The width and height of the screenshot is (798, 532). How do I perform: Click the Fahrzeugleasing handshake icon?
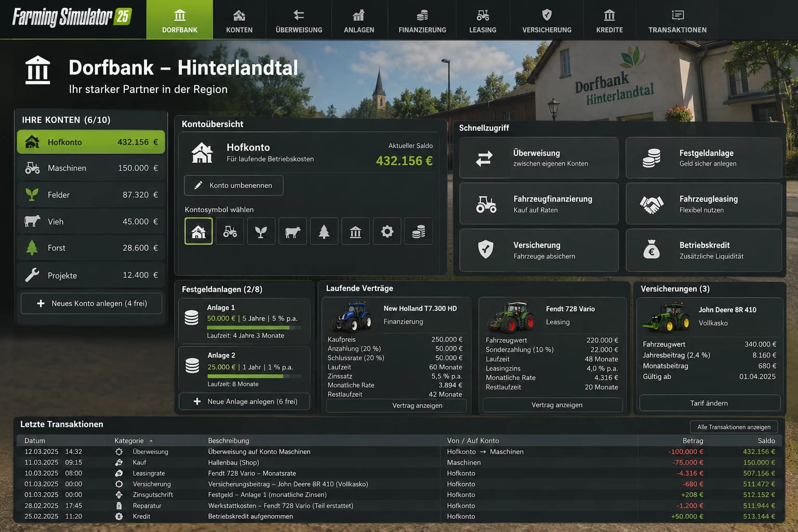coord(651,204)
